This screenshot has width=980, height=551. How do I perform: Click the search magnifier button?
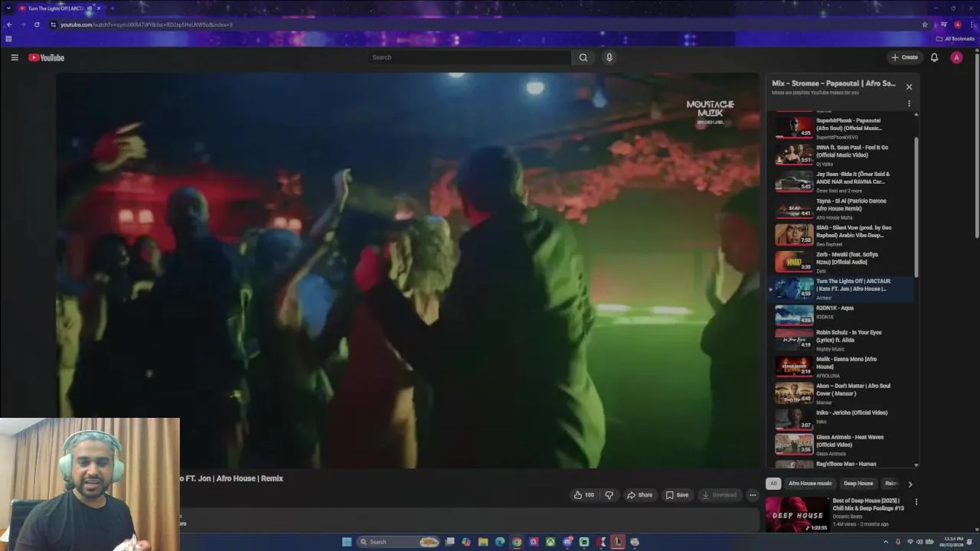pos(583,57)
